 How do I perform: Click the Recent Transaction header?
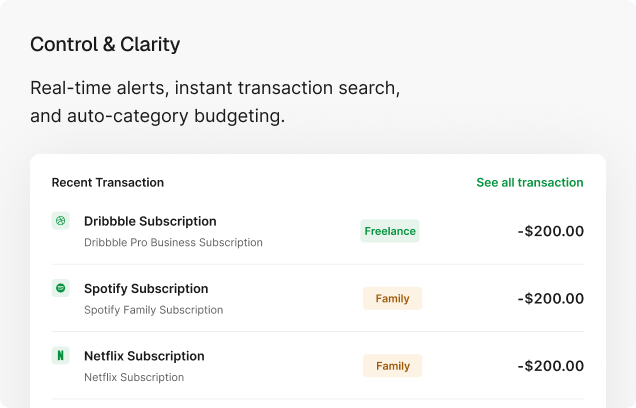pyautogui.click(x=108, y=182)
